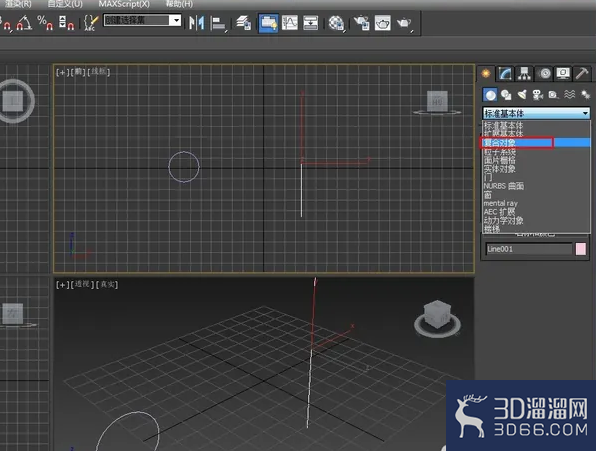This screenshot has height=451, width=596.
Task: Collapse the 标准基本体 object type dropdown
Action: click(x=536, y=113)
